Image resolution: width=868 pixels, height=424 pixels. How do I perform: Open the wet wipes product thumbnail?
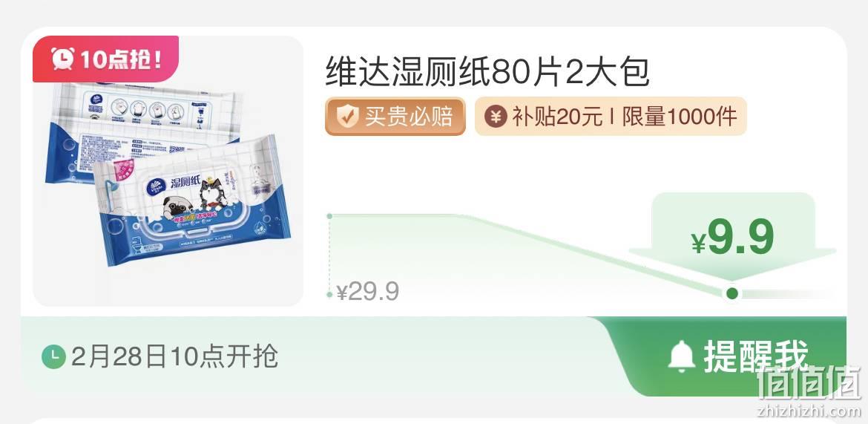(x=168, y=171)
